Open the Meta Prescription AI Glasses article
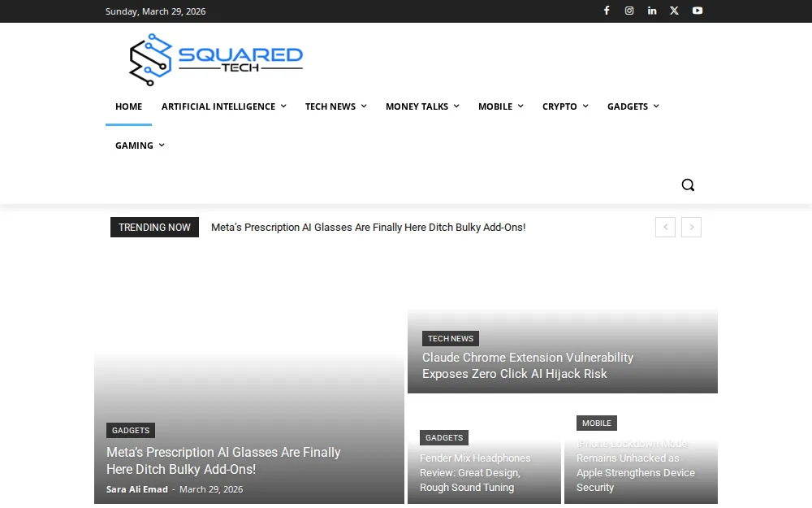This screenshot has height=508, width=812. pos(222,461)
